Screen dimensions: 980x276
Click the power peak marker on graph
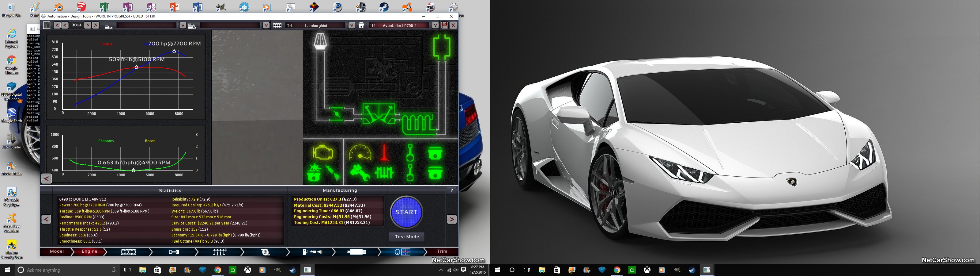174,52
